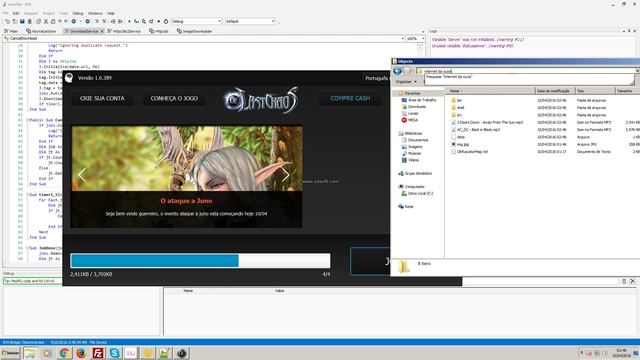
Task: Click the Explorer address bar field
Action: point(527,71)
